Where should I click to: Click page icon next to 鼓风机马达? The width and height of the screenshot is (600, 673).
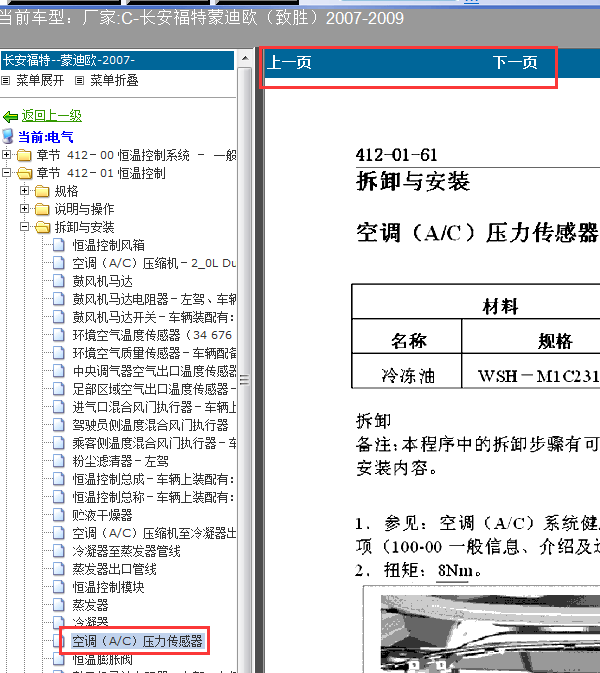point(58,281)
